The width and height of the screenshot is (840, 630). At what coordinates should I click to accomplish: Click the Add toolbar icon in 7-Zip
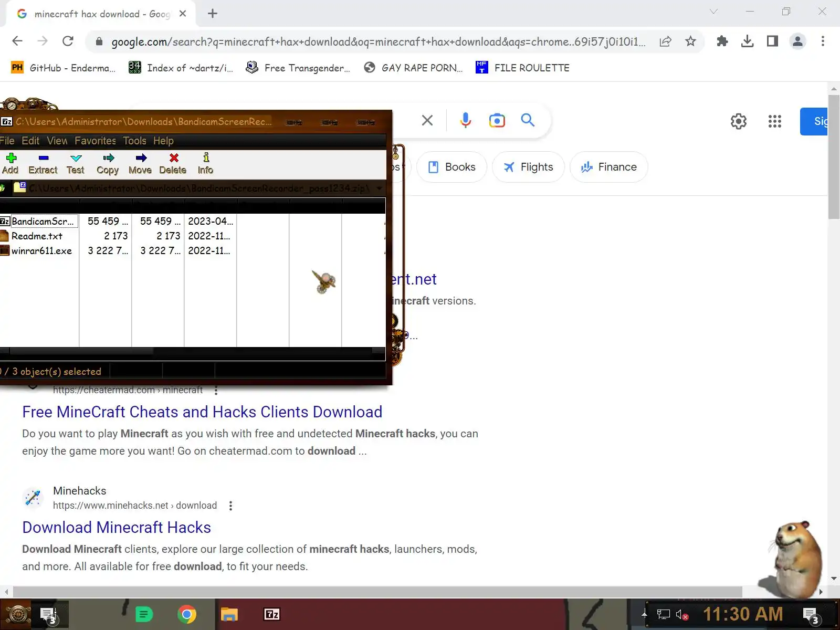pos(10,163)
